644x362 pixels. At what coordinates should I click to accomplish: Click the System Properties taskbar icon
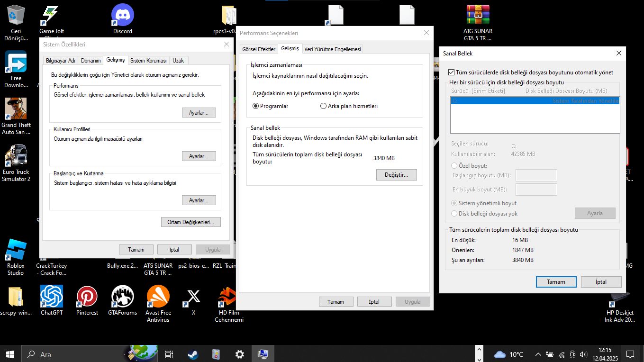[263, 354]
